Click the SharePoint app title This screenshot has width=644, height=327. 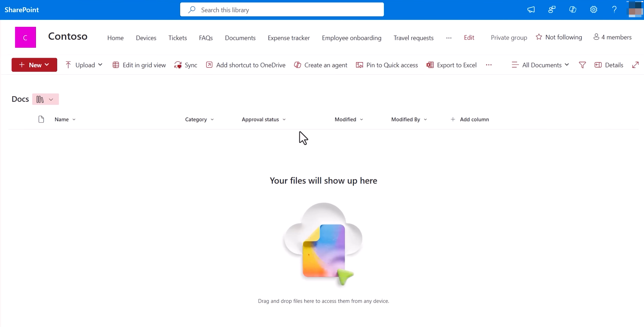[22, 10]
